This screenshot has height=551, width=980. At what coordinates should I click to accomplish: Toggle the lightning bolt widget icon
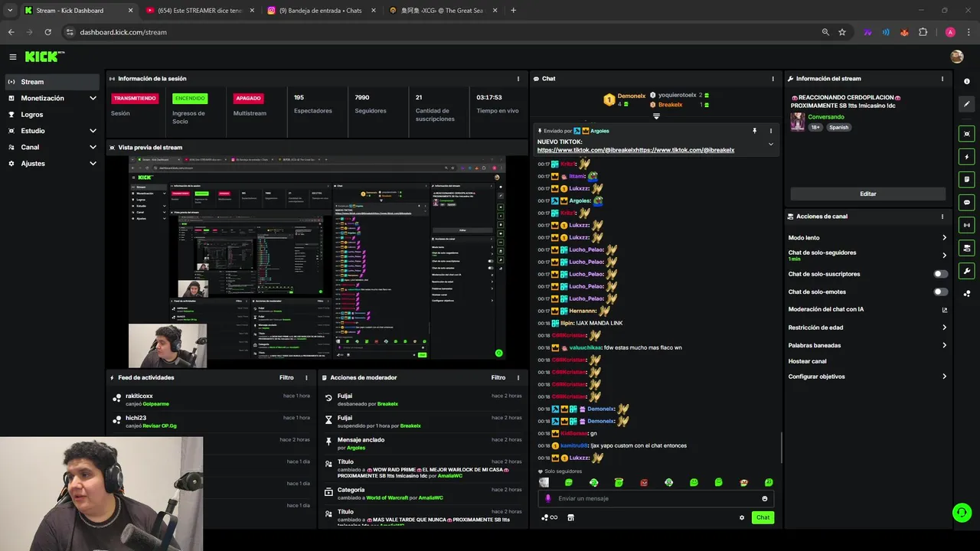tap(966, 157)
